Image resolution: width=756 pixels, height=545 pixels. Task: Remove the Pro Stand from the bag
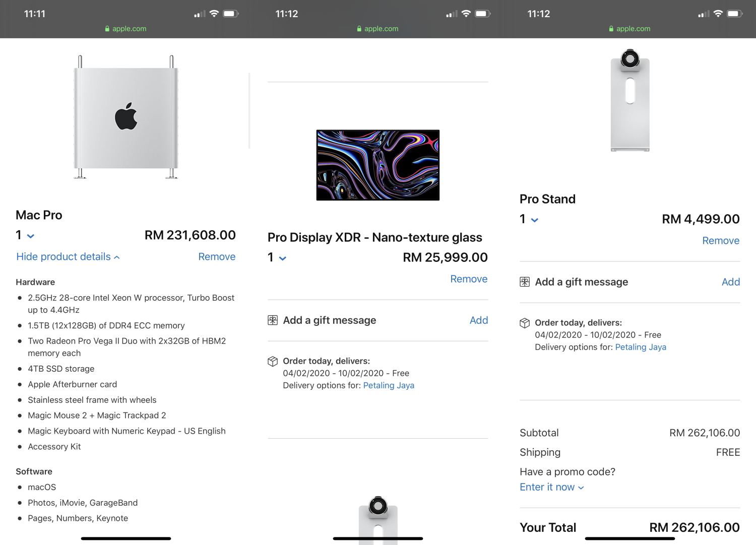pyautogui.click(x=721, y=241)
